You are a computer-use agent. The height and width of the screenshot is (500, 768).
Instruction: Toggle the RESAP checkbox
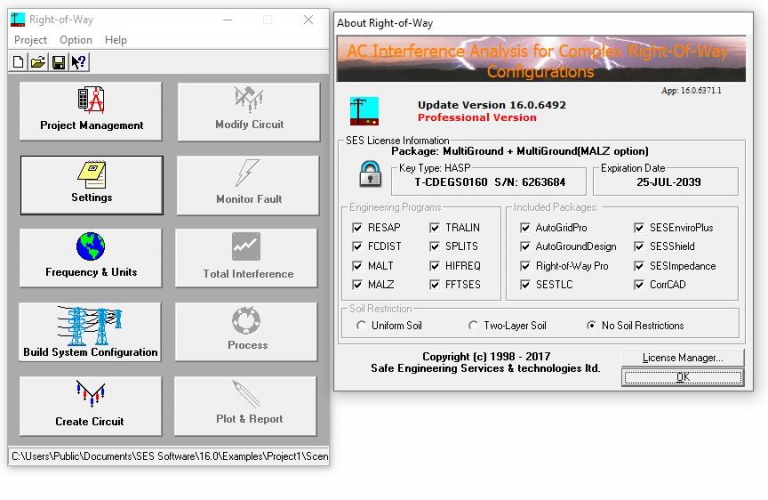click(x=358, y=228)
